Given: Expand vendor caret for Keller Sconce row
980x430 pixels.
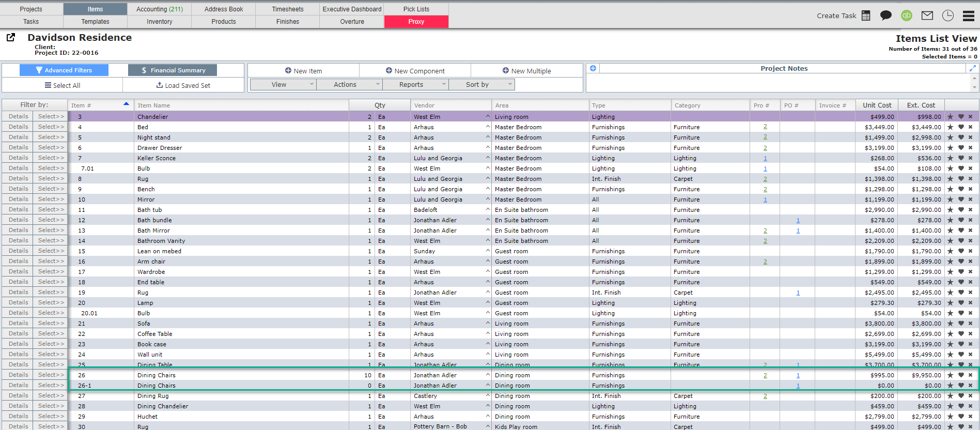Looking at the screenshot, I should [488, 158].
